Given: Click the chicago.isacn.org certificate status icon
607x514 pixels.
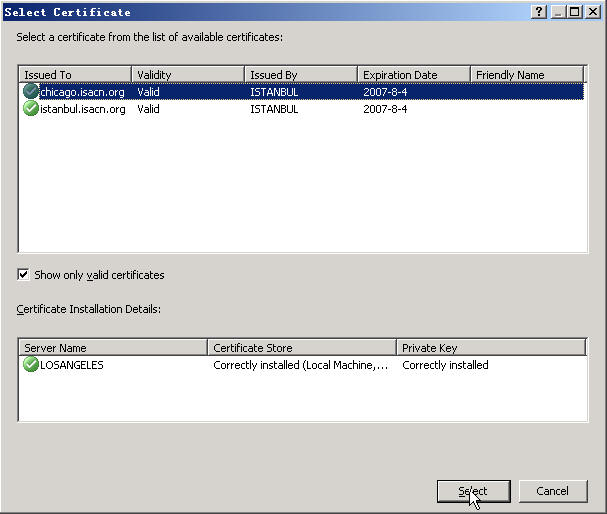Looking at the screenshot, I should [x=31, y=92].
